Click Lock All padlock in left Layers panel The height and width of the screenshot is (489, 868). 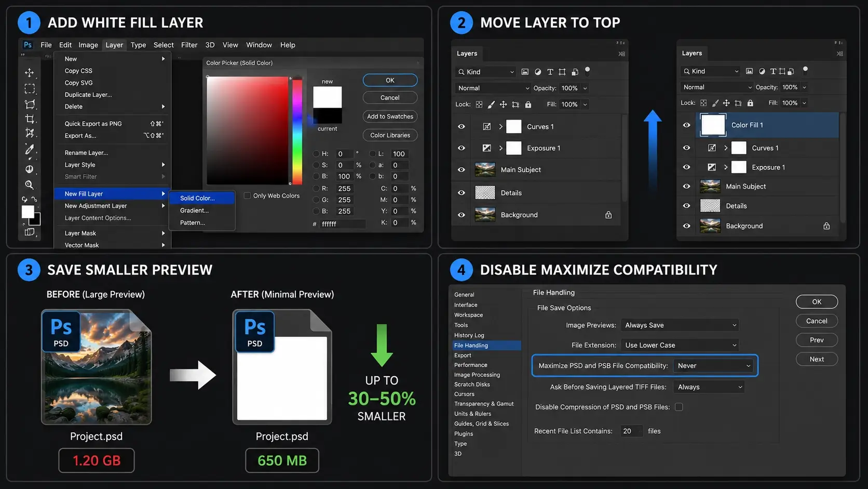coord(528,104)
